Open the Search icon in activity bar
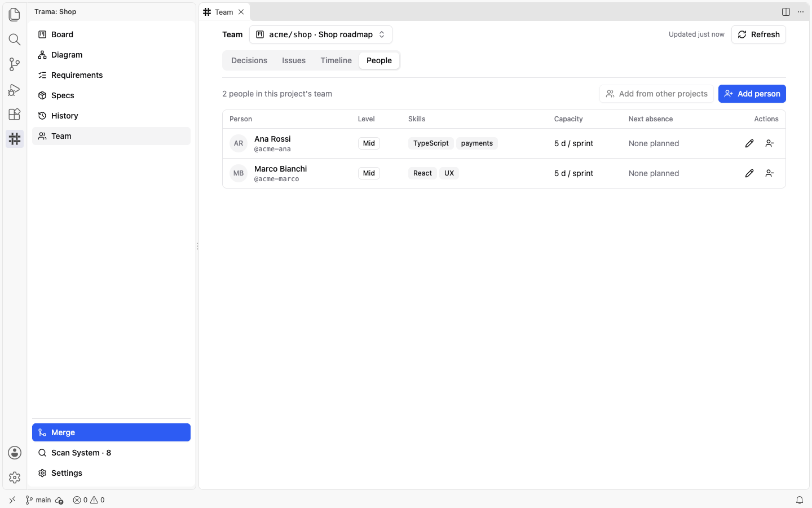This screenshot has height=508, width=812. [15, 40]
